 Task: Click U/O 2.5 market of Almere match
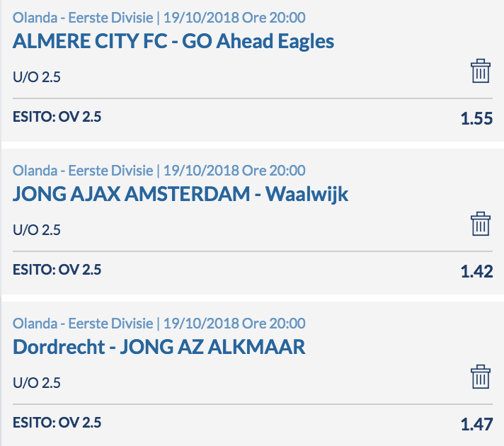(x=37, y=77)
